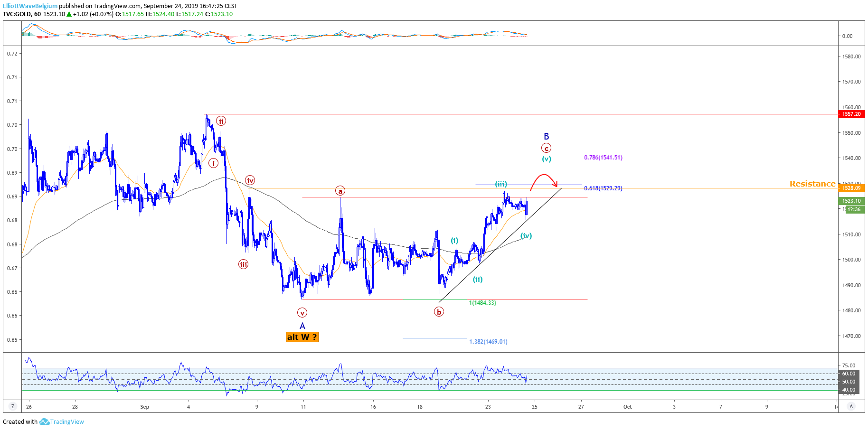Click the red 1557.20 price label

(851, 114)
